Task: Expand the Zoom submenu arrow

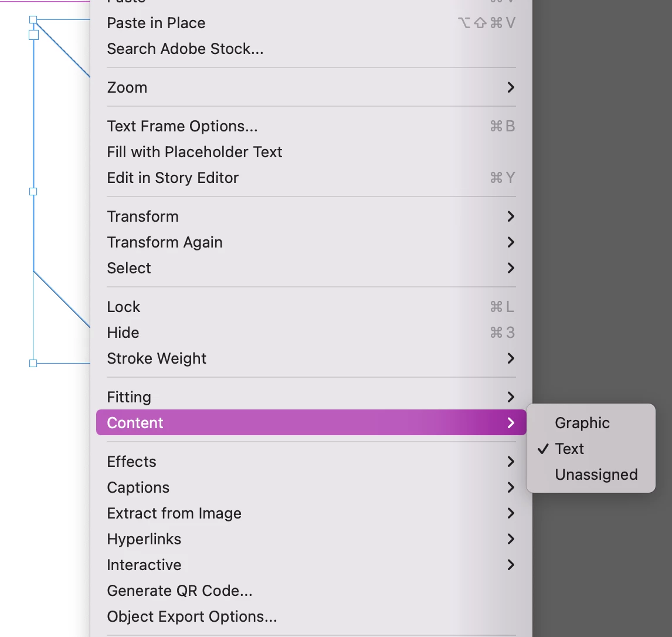Action: (511, 87)
